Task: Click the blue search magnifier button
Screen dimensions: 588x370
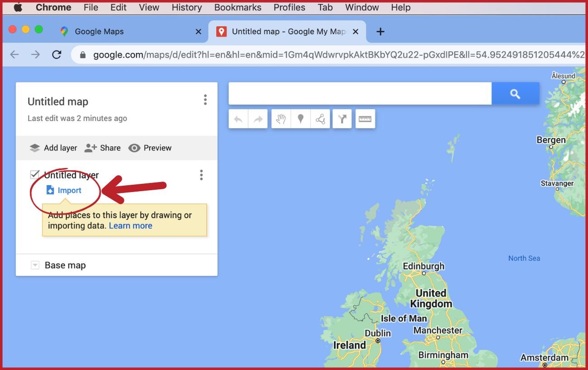Action: pyautogui.click(x=515, y=94)
